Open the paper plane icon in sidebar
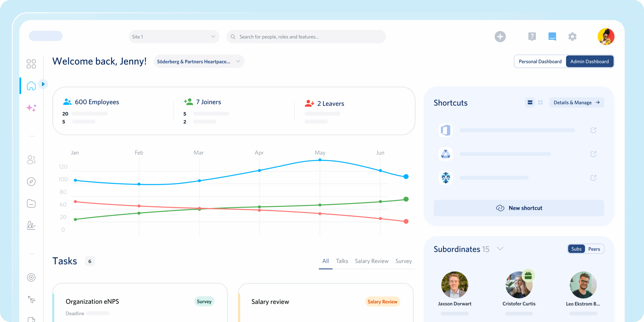The height and width of the screenshot is (322, 644). [31, 299]
